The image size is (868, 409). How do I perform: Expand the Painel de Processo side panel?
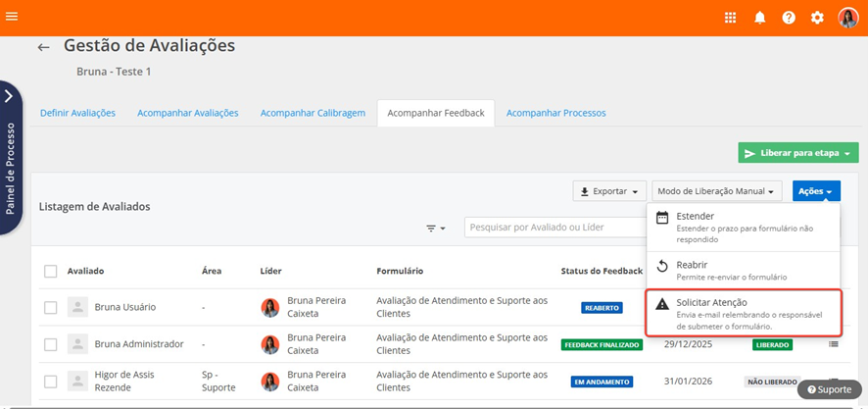click(x=10, y=158)
